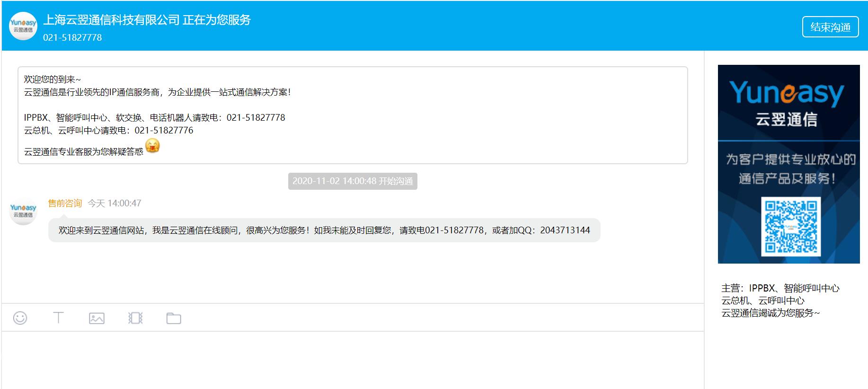Click the tongue-out emoji in welcome notice

point(152,146)
